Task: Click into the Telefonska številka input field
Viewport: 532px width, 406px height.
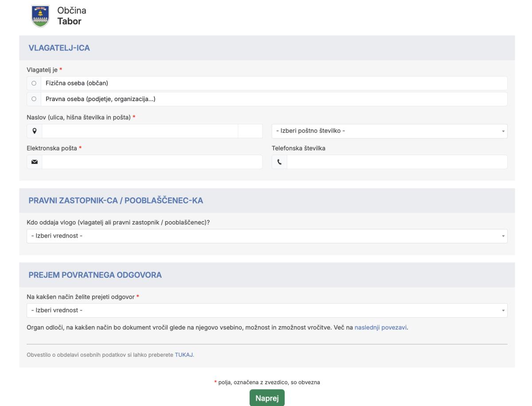Action: click(397, 162)
